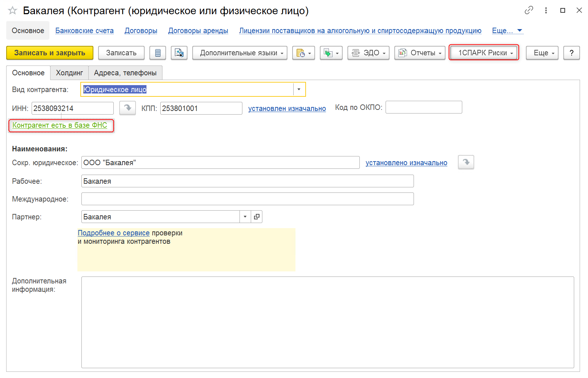
Task: Switch to the Холдинг tab
Action: (x=69, y=73)
